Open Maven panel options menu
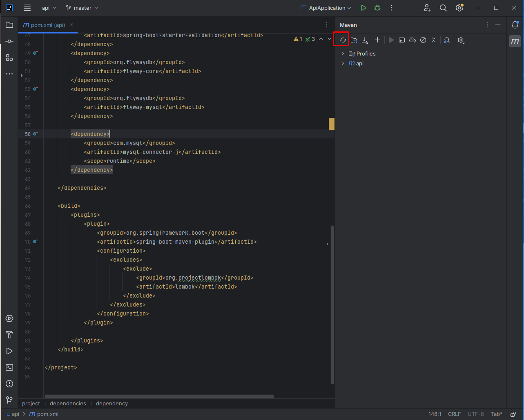The width and height of the screenshot is (524, 420). pyautogui.click(x=487, y=25)
